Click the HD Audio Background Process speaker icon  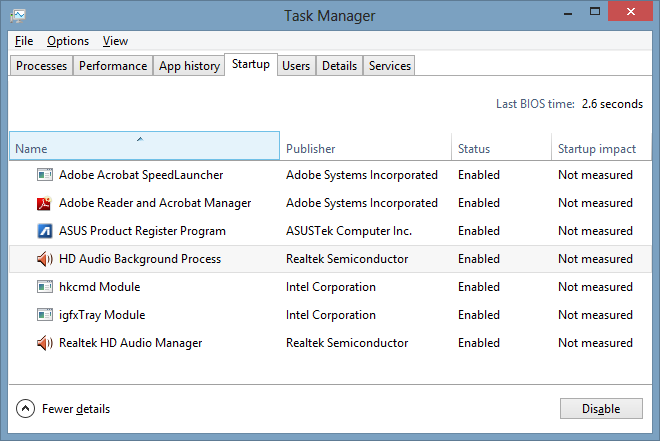pyautogui.click(x=44, y=259)
